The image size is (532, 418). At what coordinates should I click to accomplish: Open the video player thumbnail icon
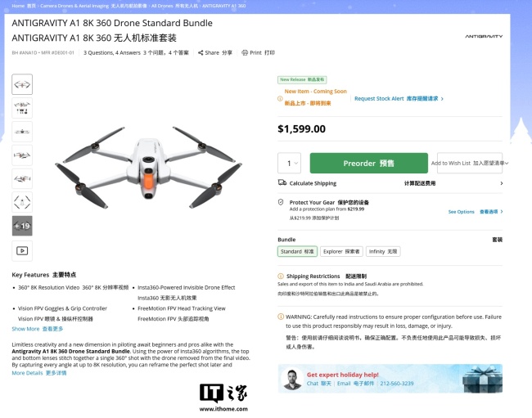pos(22,250)
